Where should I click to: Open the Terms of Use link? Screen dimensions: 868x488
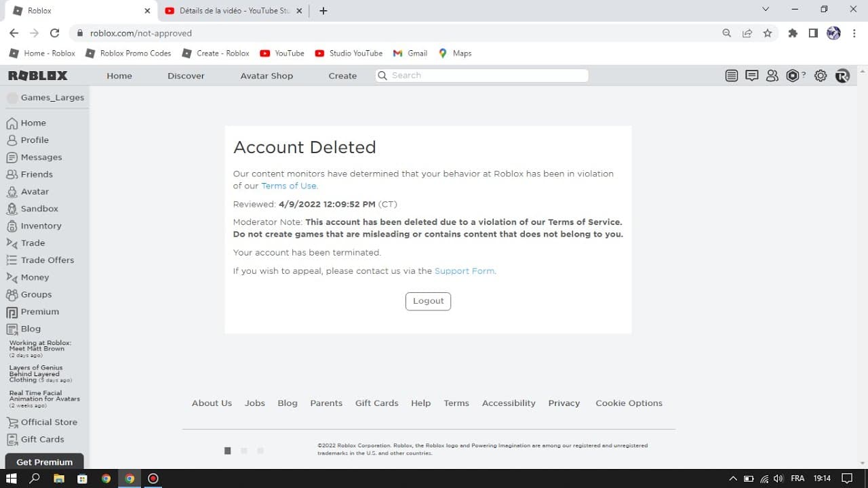click(x=290, y=186)
